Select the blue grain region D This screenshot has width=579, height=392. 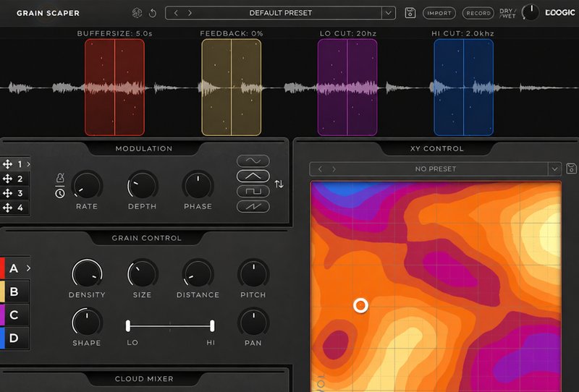click(463, 88)
